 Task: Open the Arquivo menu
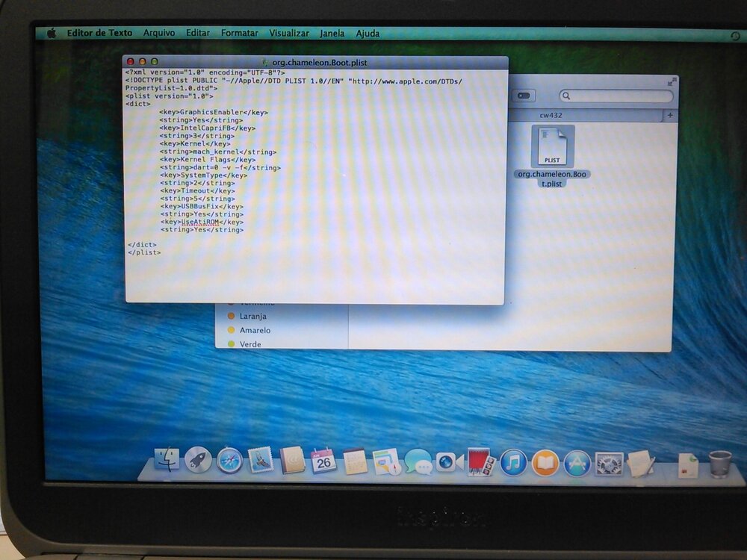click(x=159, y=34)
